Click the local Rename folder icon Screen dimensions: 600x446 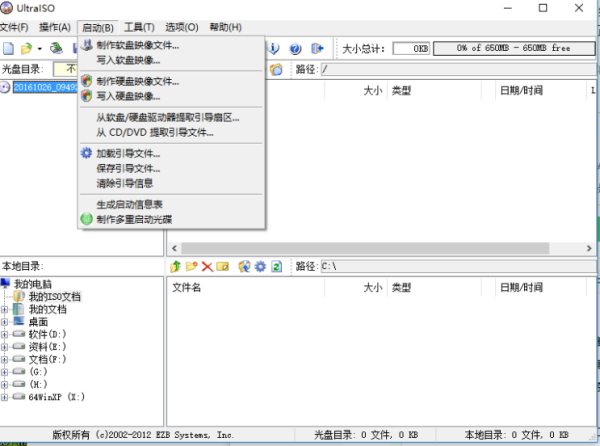223,266
